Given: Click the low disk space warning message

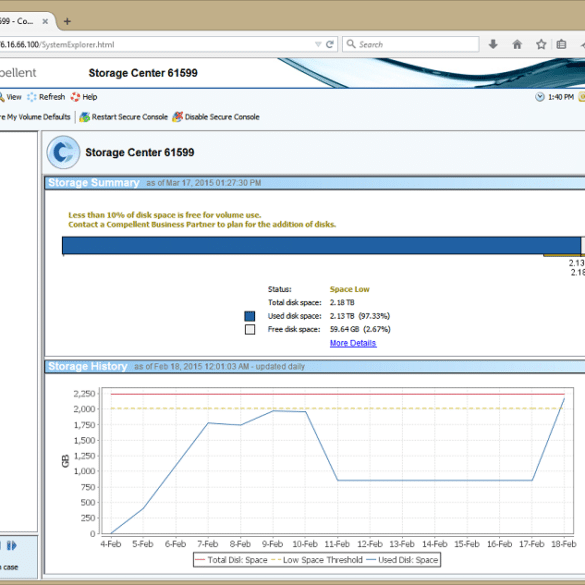Looking at the screenshot, I should (202, 220).
